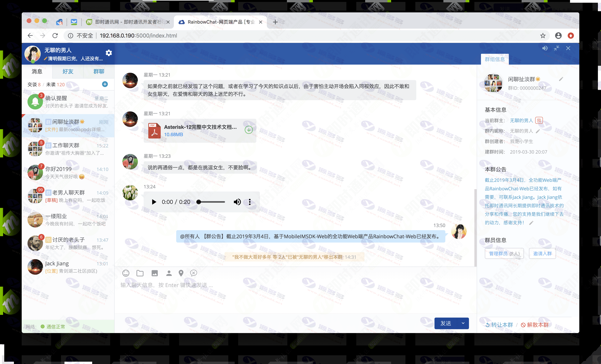Click sender avatar of 13:24 voice message
The height and width of the screenshot is (364, 601).
click(130, 192)
